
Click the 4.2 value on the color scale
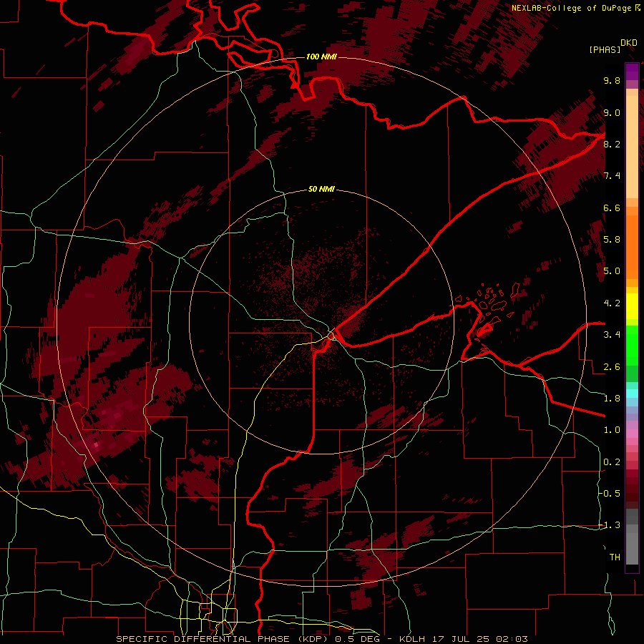pyautogui.click(x=612, y=303)
